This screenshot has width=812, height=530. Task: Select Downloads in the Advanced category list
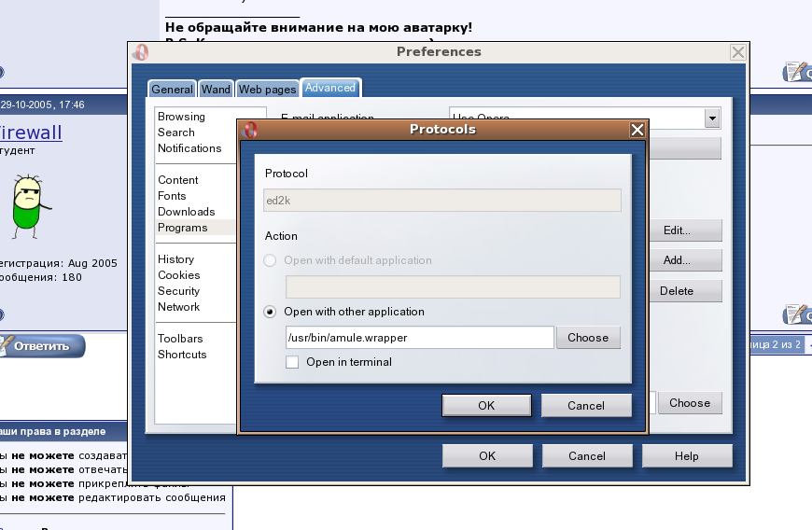(186, 212)
